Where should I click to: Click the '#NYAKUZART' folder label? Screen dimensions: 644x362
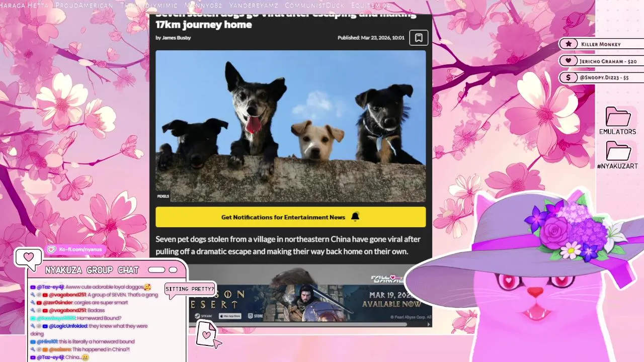point(617,166)
